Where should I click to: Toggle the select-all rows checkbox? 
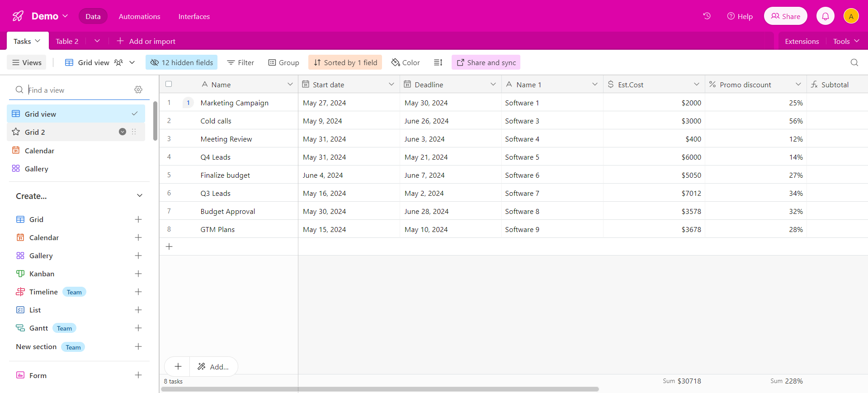pyautogui.click(x=169, y=84)
